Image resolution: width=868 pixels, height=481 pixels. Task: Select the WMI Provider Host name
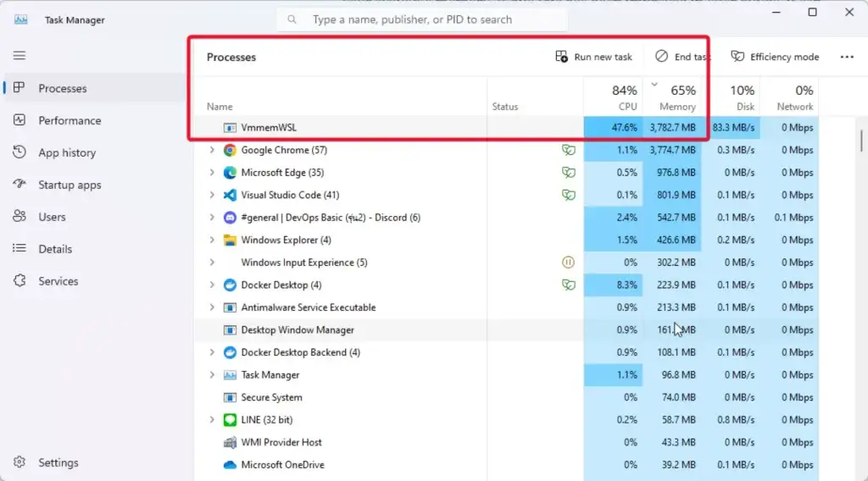click(281, 442)
